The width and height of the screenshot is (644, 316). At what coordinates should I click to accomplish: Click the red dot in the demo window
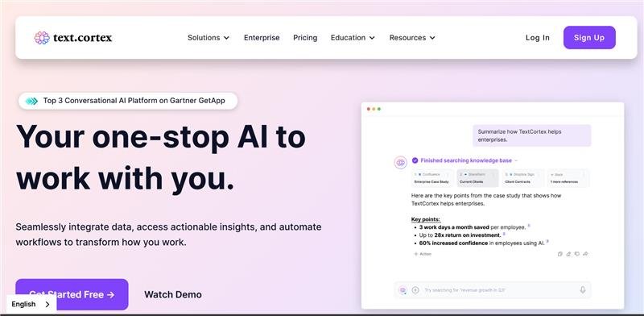pyautogui.click(x=369, y=109)
